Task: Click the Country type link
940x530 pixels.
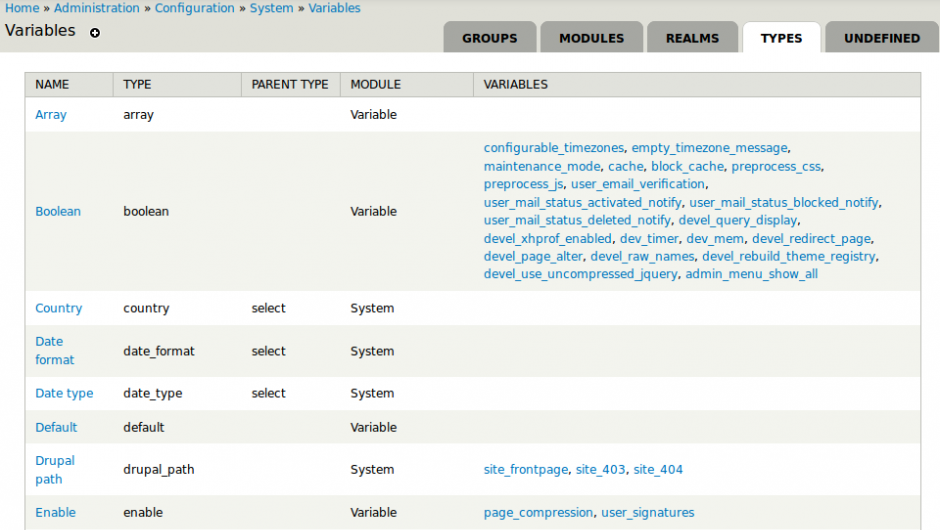Action: click(58, 309)
